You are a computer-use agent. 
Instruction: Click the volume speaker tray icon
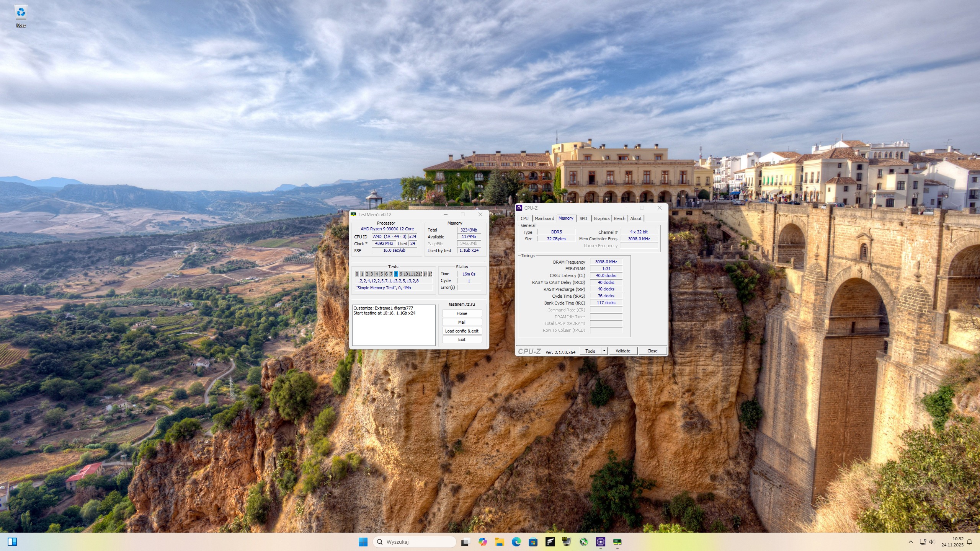click(x=931, y=542)
